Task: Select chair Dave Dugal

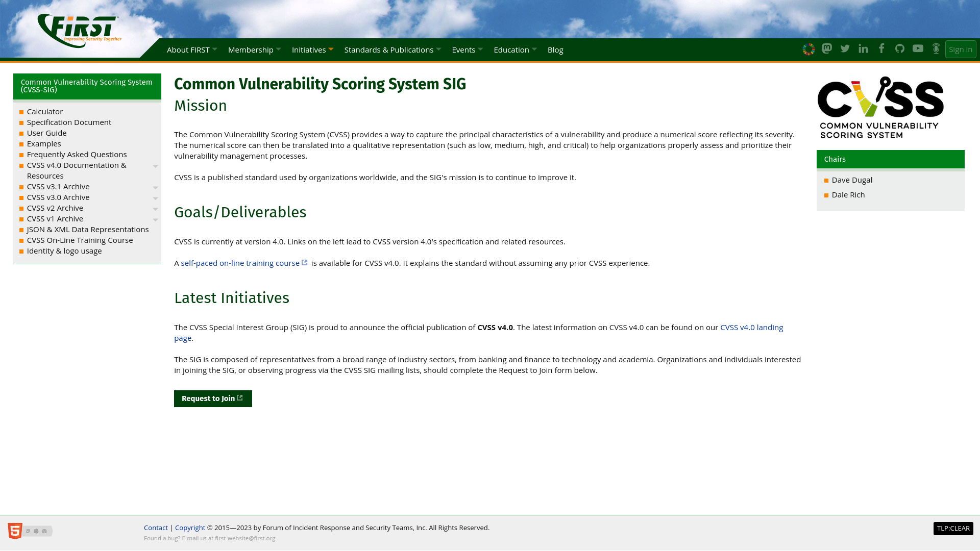Action: click(x=852, y=180)
